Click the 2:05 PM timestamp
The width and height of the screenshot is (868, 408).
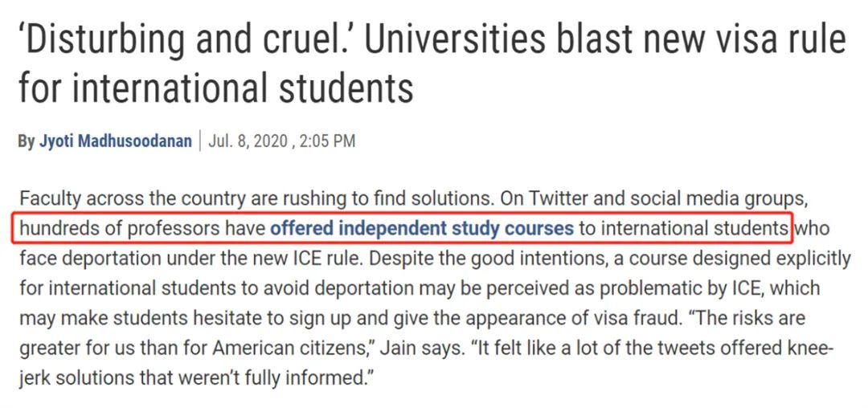(326, 141)
